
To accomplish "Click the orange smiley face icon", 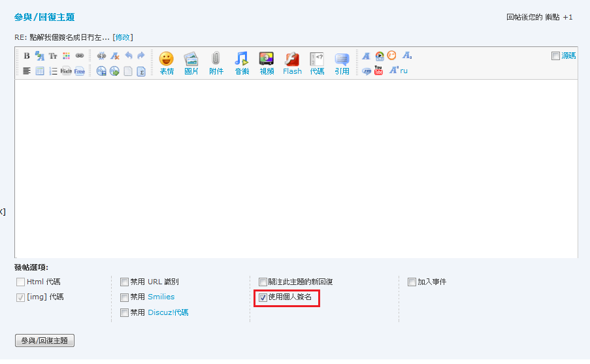I will point(392,56).
